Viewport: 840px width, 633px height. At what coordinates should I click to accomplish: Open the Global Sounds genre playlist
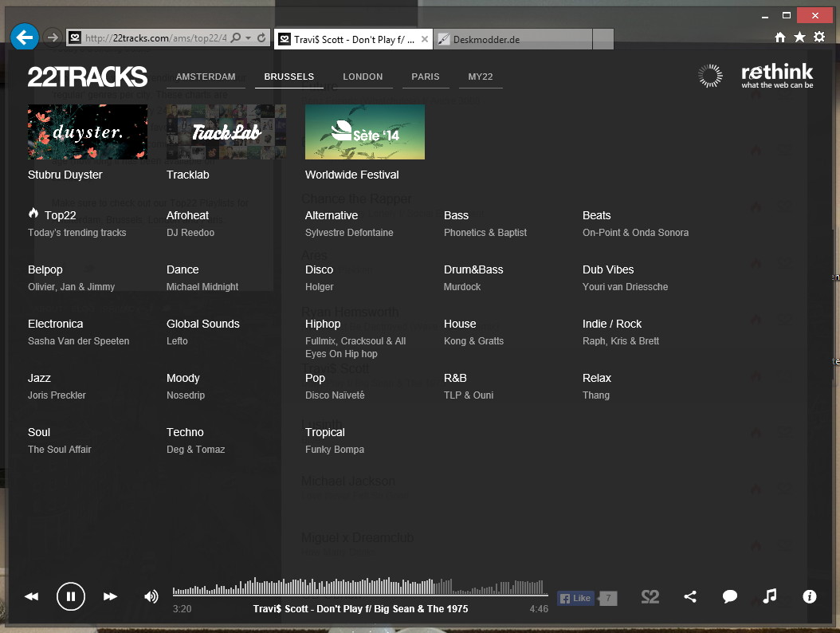[203, 324]
